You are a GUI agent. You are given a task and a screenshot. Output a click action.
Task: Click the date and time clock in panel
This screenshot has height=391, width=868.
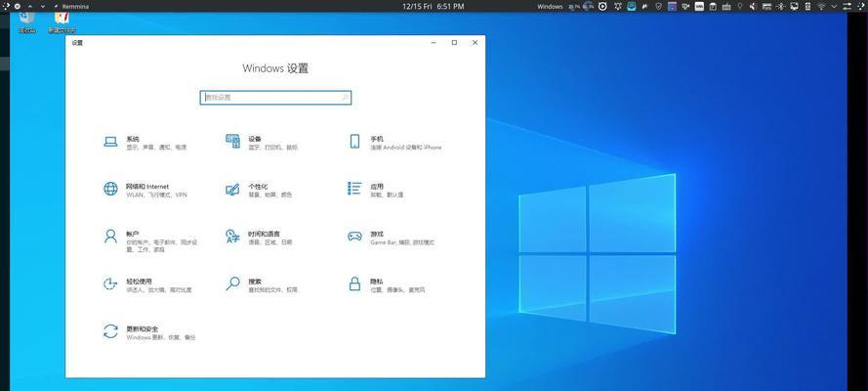[433, 6]
